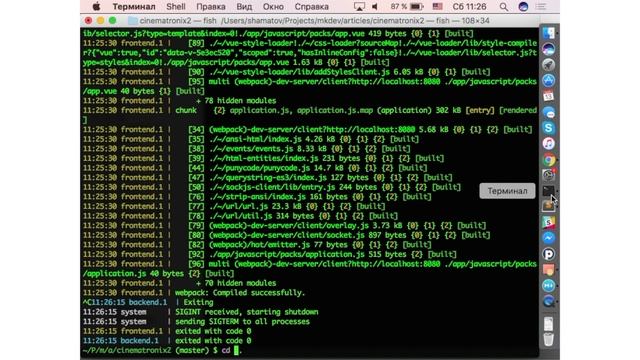
Task: Open App Store from the Dock
Action: (x=549, y=80)
